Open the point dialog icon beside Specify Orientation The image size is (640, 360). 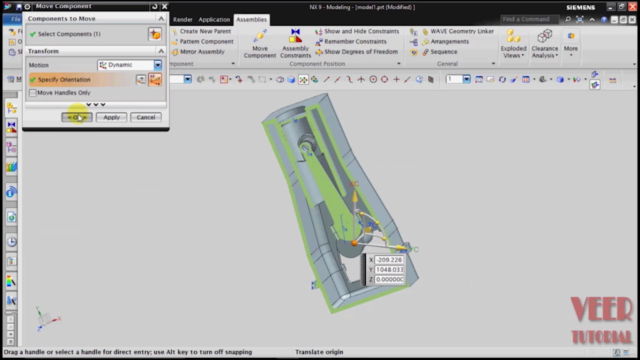point(141,80)
